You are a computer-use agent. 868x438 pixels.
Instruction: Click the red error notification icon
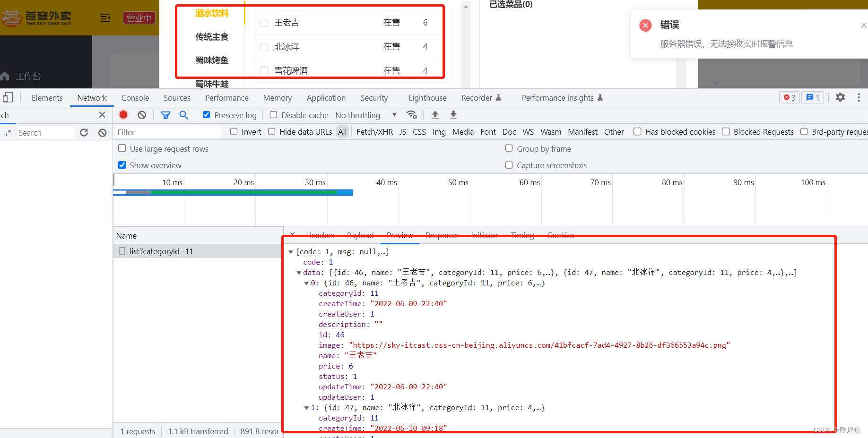click(645, 26)
